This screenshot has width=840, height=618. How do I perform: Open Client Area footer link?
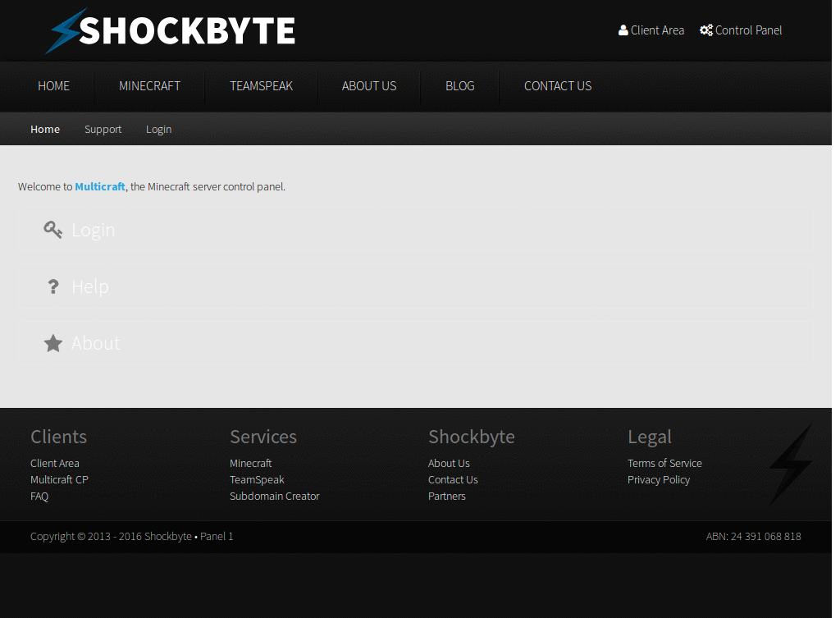(55, 463)
